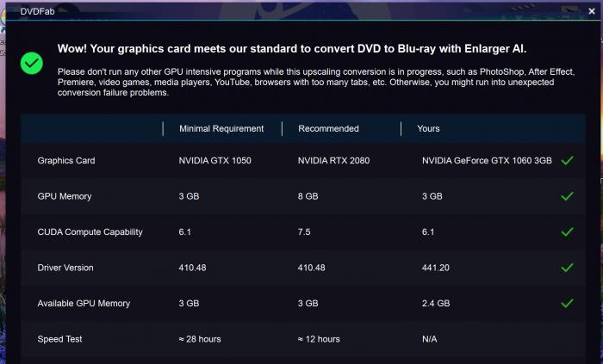
Task: Click '≈ 28 hours' speed test value
Action: 200,339
